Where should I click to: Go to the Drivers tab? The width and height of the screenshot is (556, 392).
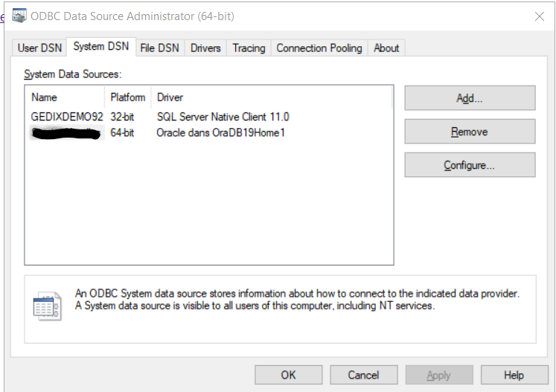[x=205, y=48]
